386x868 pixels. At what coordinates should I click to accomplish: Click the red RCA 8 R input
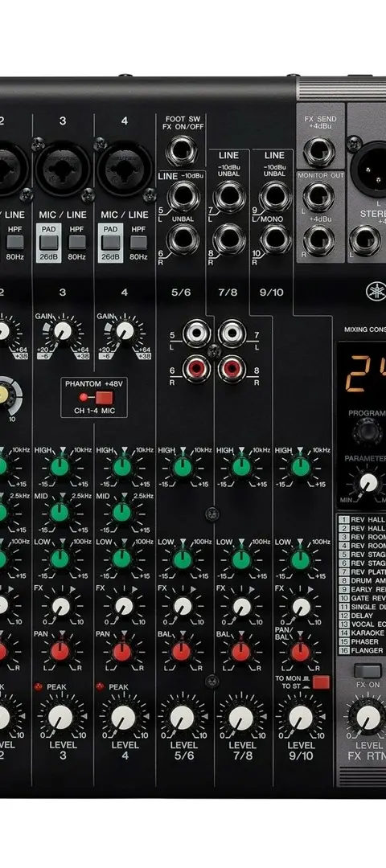coord(232,368)
